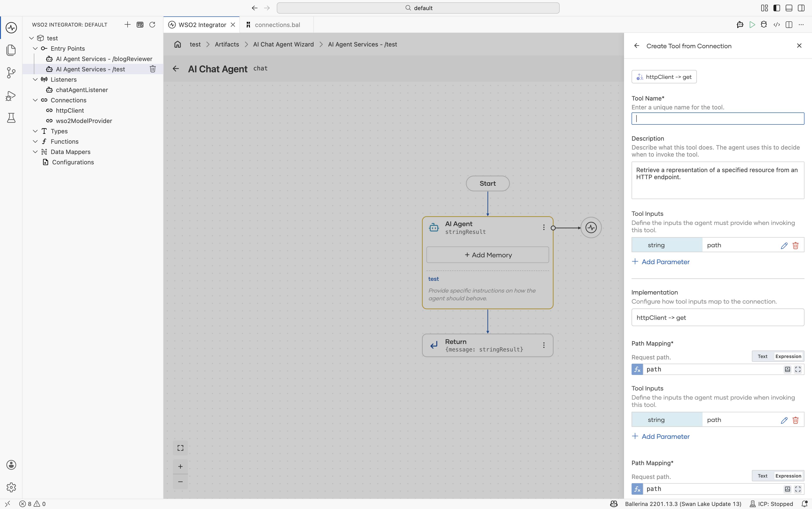Focus the Tool Name input field

point(718,119)
